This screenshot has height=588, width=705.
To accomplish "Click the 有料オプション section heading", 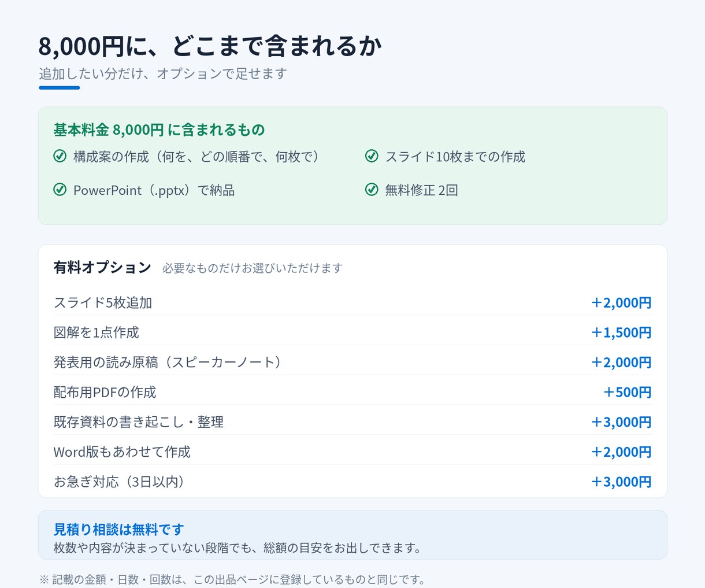I will pos(102,267).
